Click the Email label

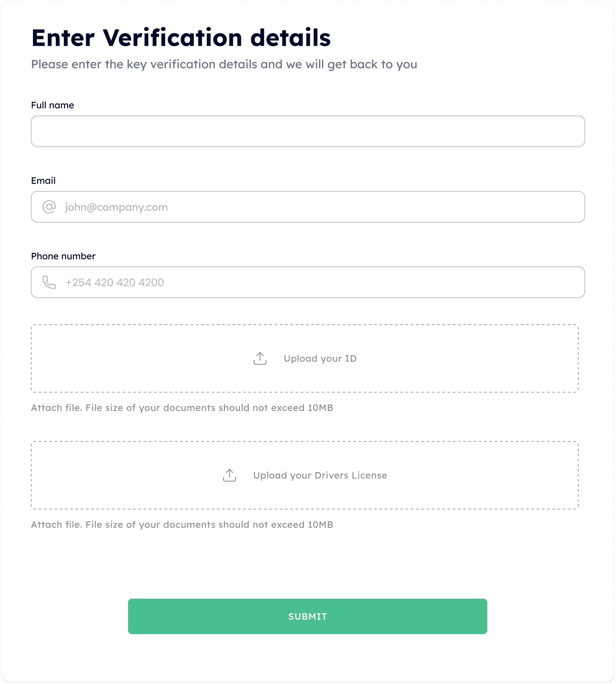[43, 181]
